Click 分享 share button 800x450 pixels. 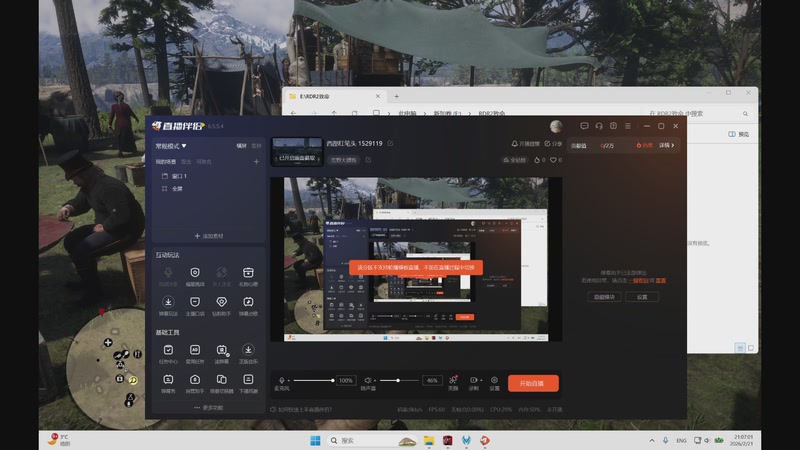[553, 144]
